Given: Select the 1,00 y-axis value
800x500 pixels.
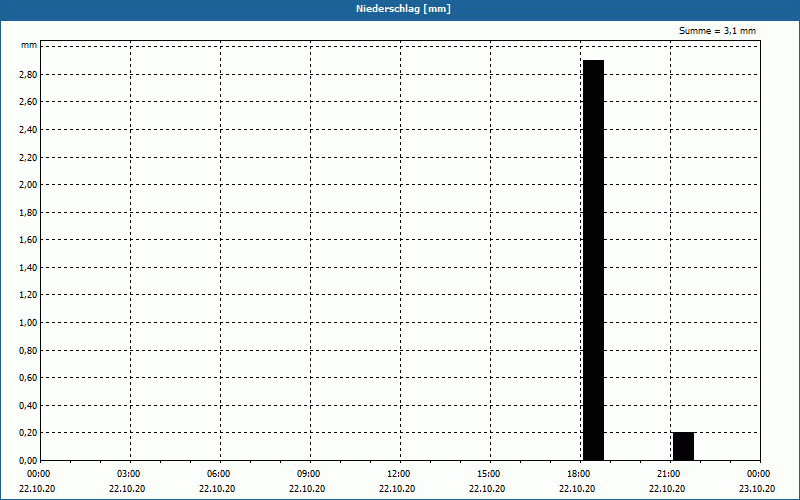Looking at the screenshot, I should [x=28, y=322].
